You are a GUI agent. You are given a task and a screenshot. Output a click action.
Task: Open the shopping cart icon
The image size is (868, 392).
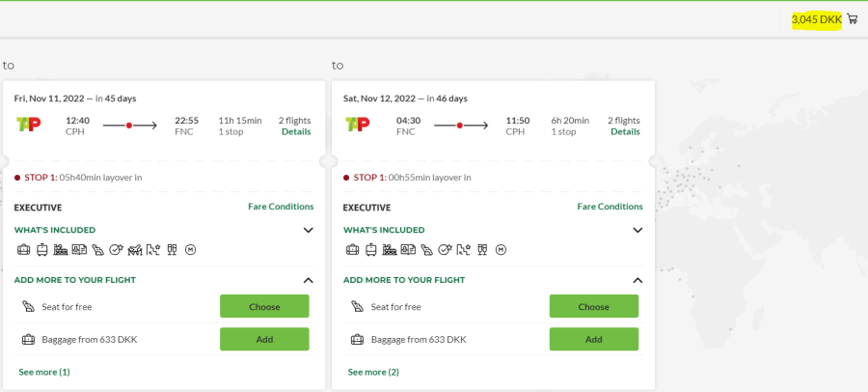[x=853, y=19]
